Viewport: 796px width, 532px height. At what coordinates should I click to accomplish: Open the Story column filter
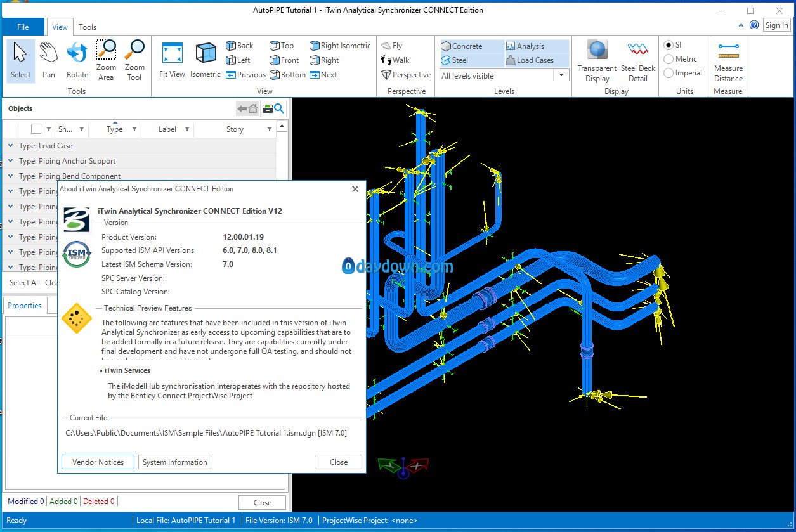coord(270,129)
